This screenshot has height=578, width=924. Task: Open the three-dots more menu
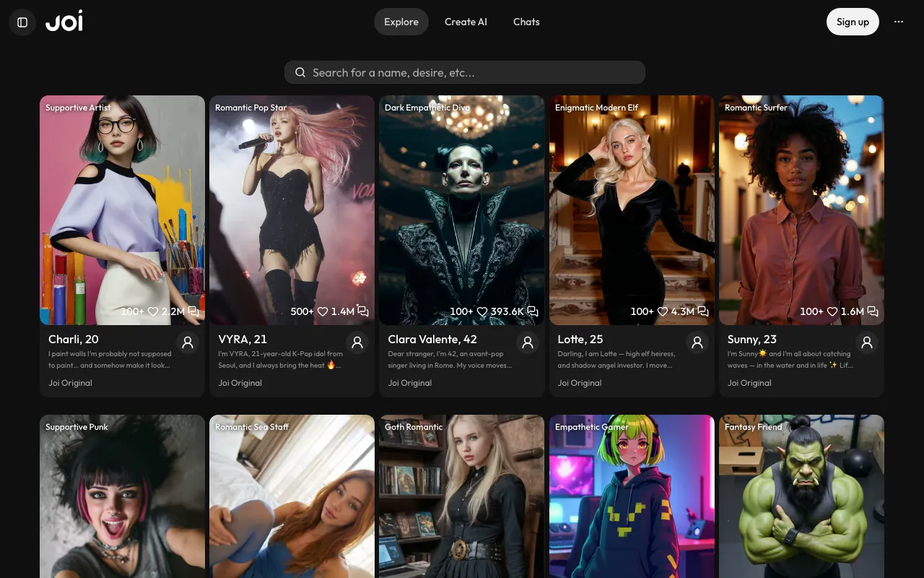pyautogui.click(x=899, y=22)
